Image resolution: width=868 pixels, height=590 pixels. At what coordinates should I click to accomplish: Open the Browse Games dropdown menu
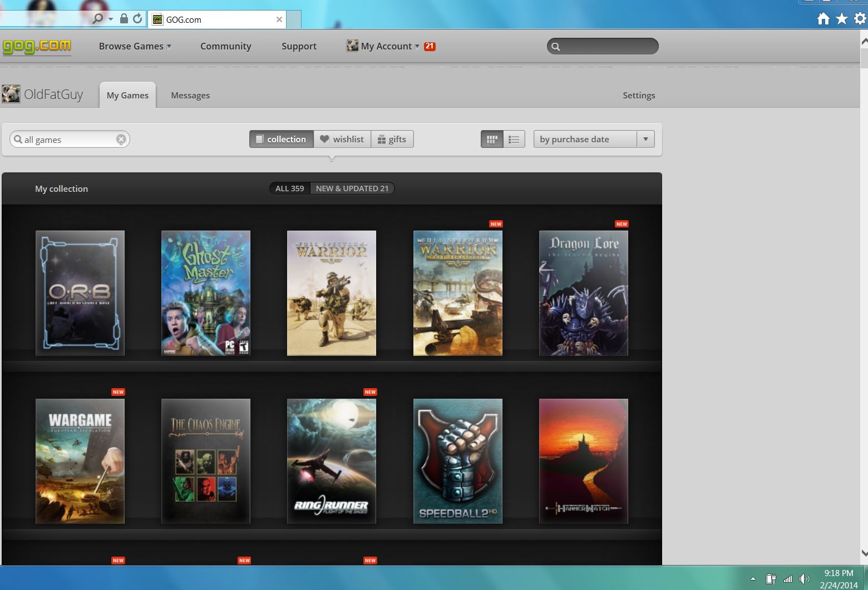[x=135, y=46]
